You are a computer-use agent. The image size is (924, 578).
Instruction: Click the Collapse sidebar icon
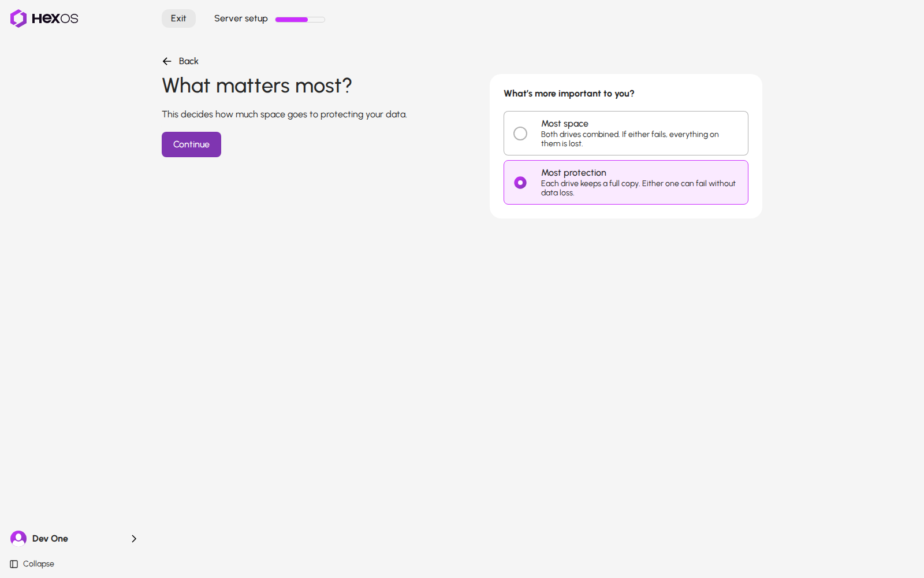point(14,564)
